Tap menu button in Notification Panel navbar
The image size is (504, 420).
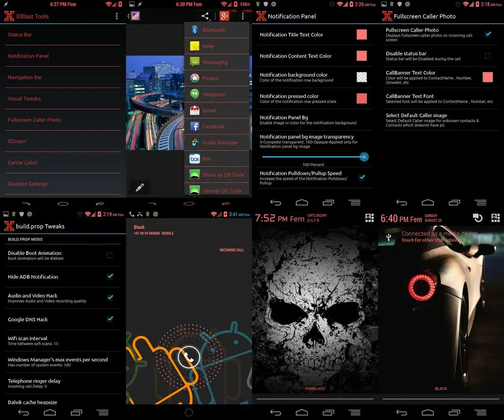click(x=354, y=202)
